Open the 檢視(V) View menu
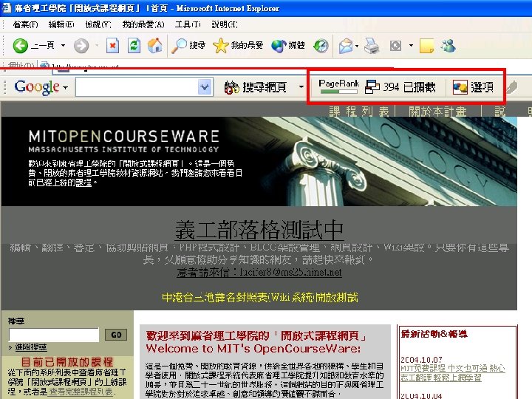Image resolution: width=532 pixels, height=399 pixels. point(98,24)
